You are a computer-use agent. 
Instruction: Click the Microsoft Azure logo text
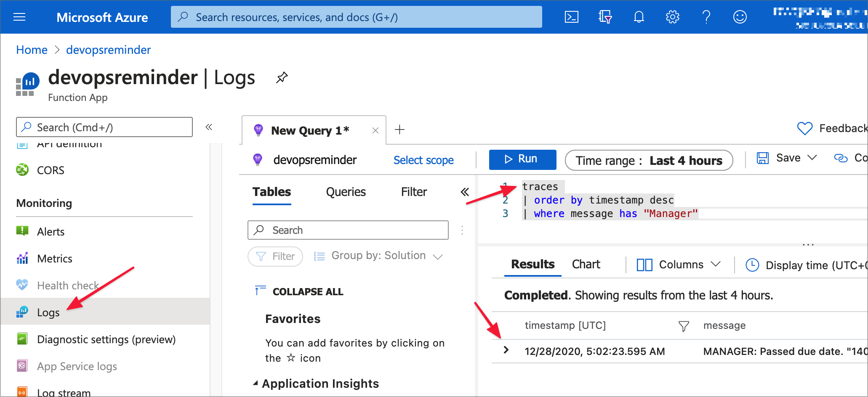pyautogui.click(x=102, y=17)
